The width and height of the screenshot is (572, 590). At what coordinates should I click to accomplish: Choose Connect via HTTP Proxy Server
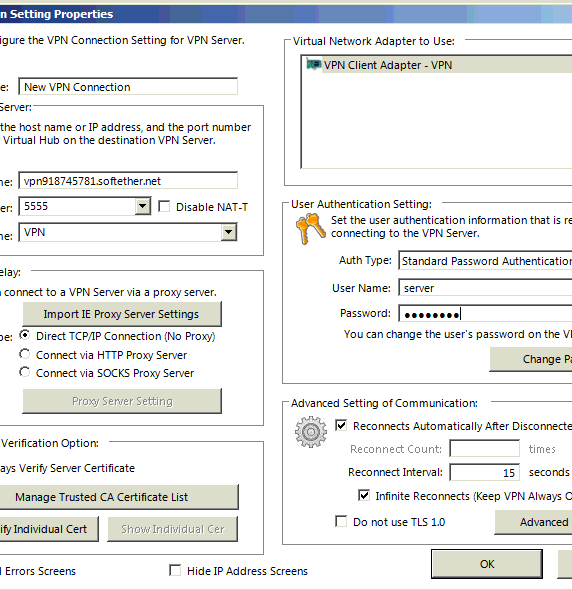[24, 354]
